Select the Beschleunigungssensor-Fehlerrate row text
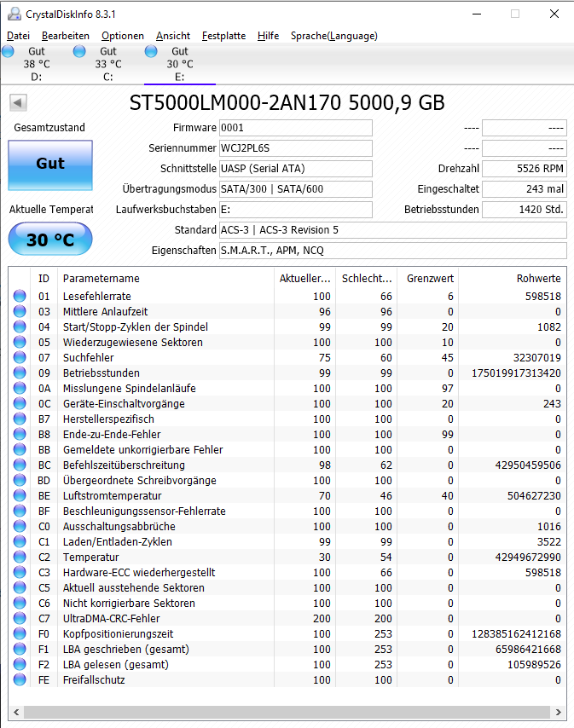 (144, 511)
